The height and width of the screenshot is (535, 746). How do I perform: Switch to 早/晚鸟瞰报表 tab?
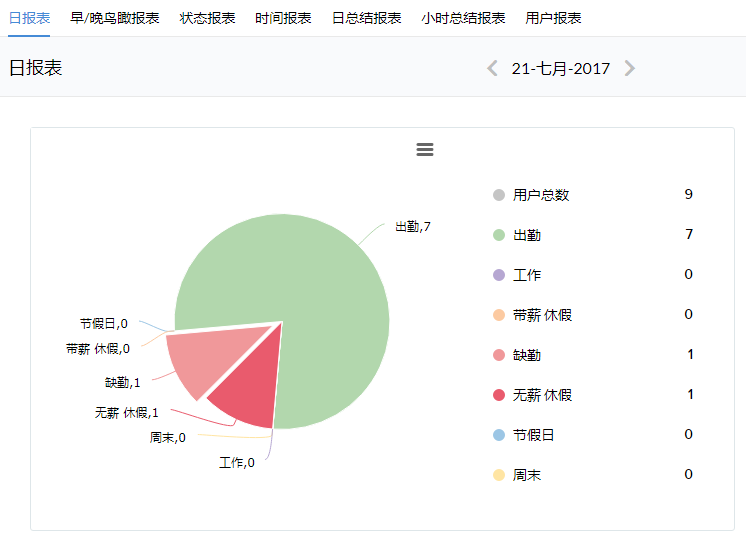[115, 18]
